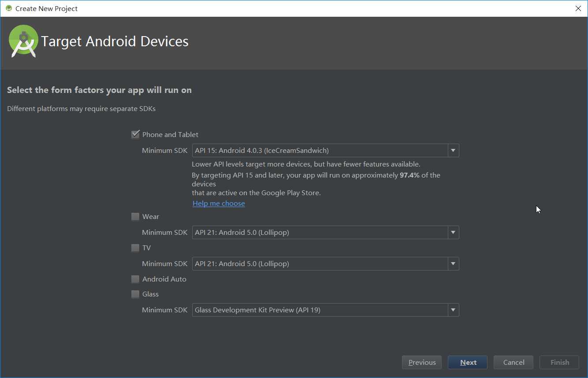Open the Wear Minimum SDK dropdown arrow
This screenshot has width=588, height=378.
[x=453, y=233]
